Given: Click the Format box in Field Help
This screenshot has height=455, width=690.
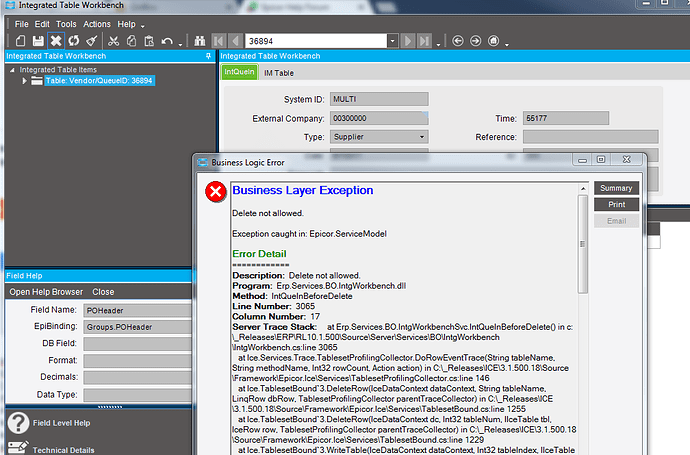Looking at the screenshot, I should [x=138, y=360].
